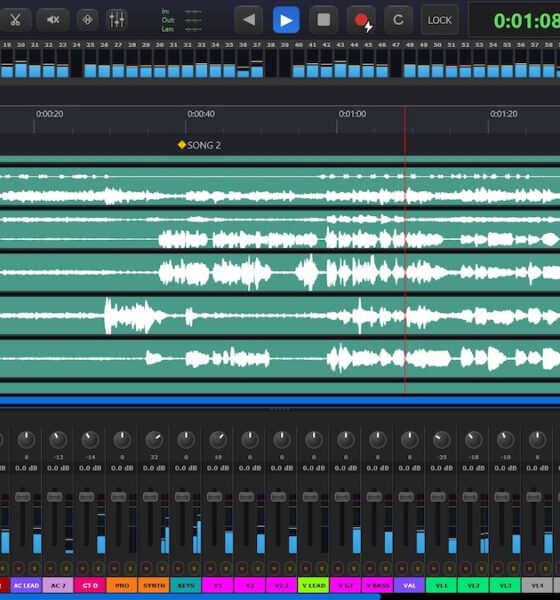The height and width of the screenshot is (600, 560).
Task: Select the VL4 channel label
Action: (x=537, y=585)
